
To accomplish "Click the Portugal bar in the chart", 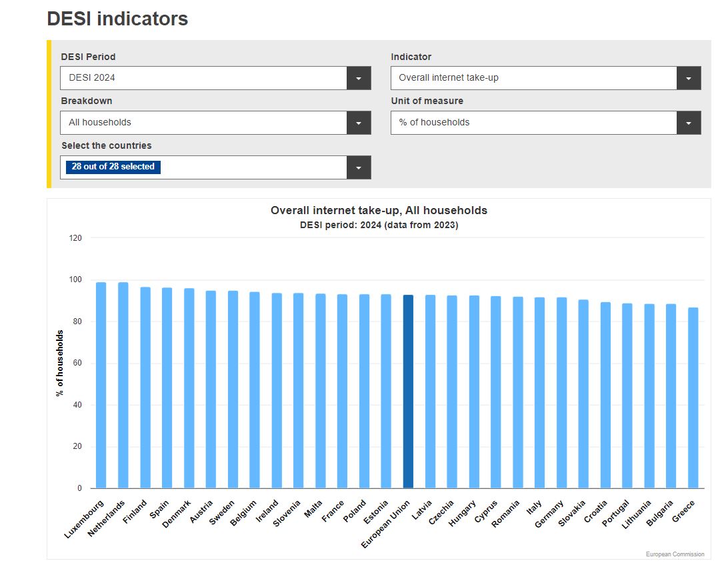I will [627, 396].
